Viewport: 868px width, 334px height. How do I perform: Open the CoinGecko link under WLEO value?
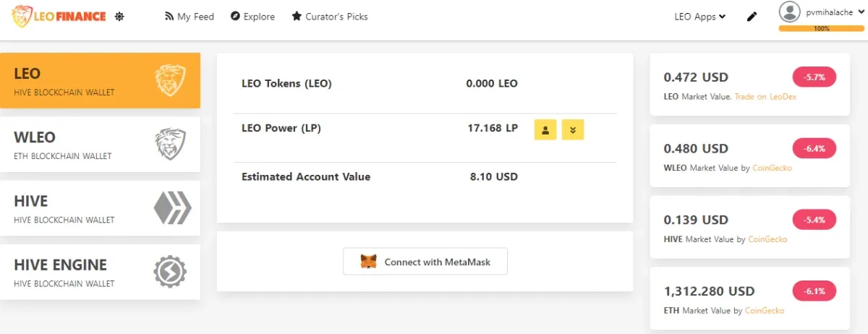click(772, 168)
